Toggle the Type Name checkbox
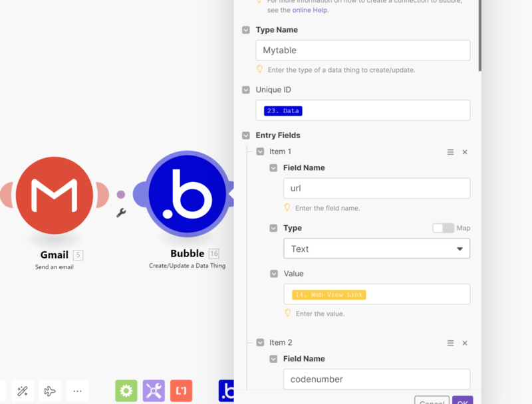The image size is (532, 404). (246, 30)
